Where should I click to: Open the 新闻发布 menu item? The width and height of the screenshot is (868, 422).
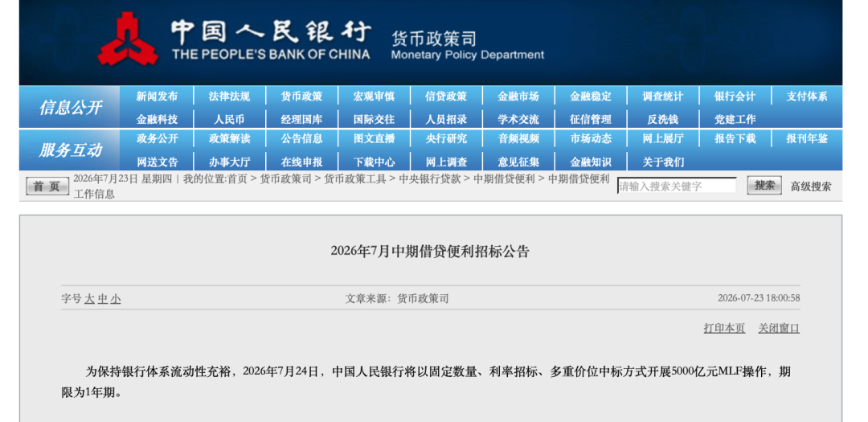[158, 96]
